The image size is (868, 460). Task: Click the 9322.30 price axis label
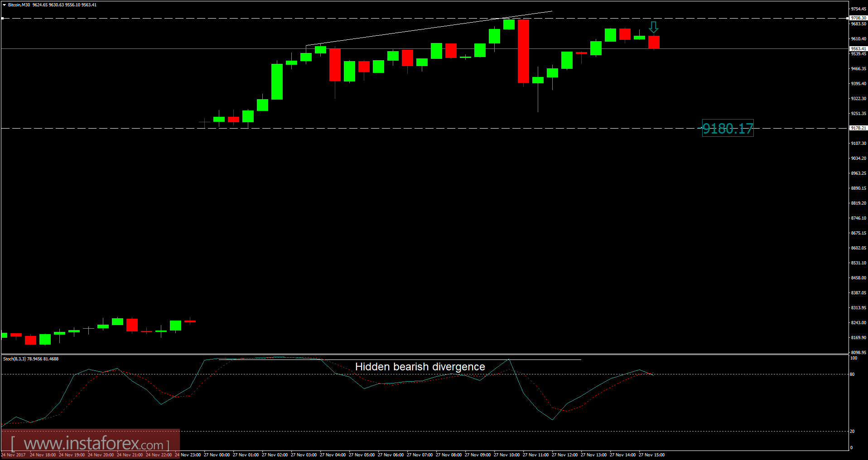coord(858,99)
